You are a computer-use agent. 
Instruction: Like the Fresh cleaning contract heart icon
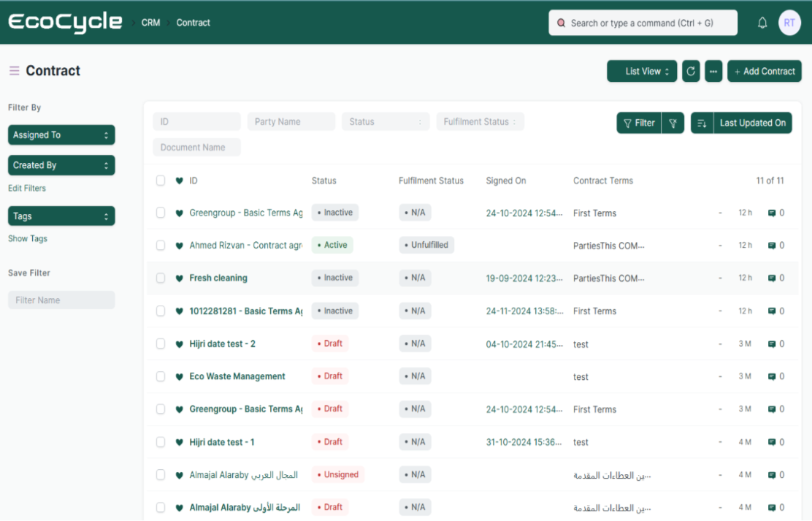(180, 278)
